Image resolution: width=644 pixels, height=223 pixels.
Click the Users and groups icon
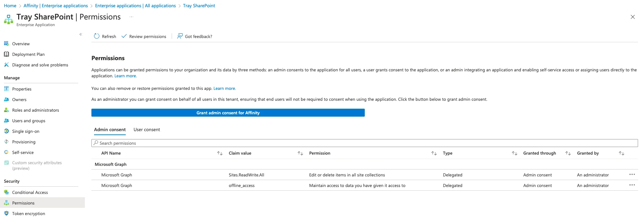pos(6,121)
